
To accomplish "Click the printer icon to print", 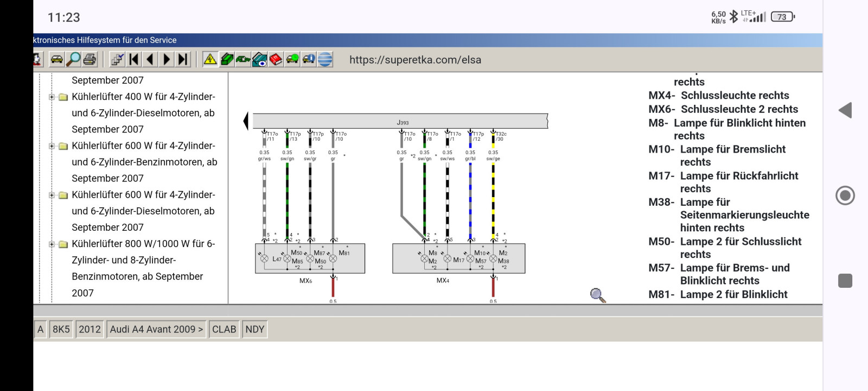I will pos(90,59).
